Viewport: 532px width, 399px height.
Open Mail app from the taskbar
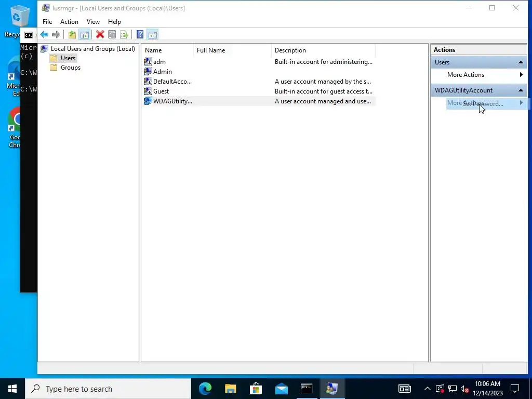point(281,389)
